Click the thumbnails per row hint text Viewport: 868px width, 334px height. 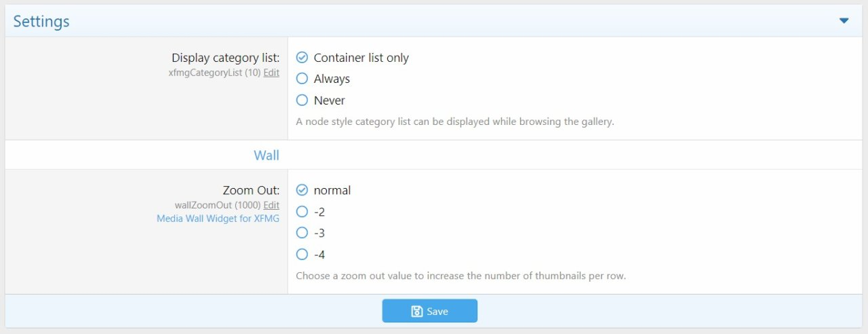click(x=460, y=276)
